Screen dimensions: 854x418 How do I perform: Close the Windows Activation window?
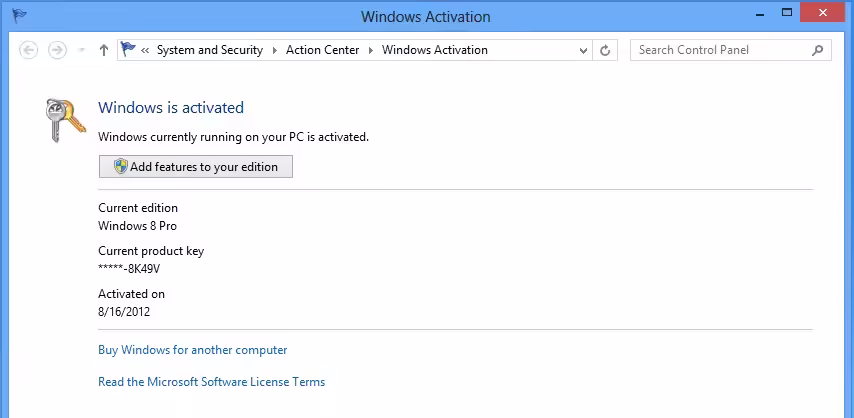tap(822, 12)
